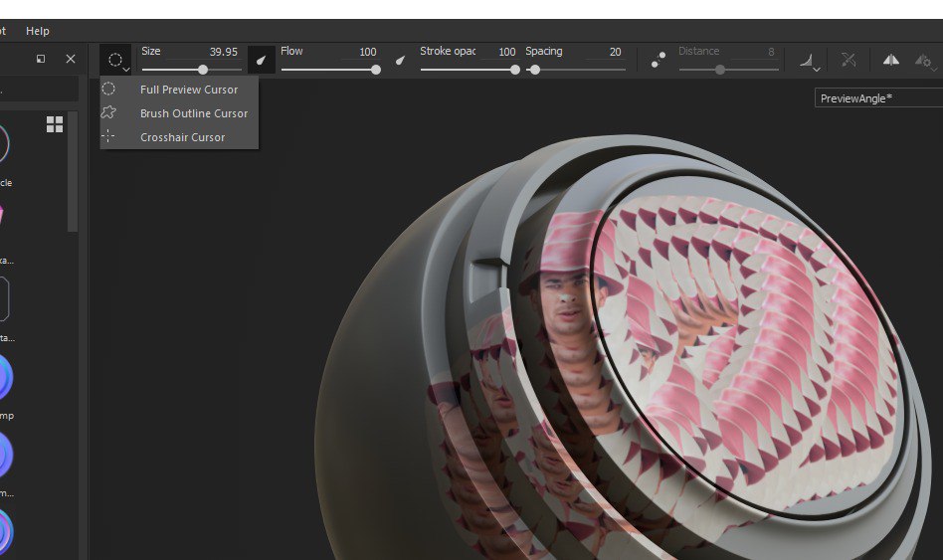Click the Size slider track
Image resolution: width=943 pixels, height=560 pixels.
click(x=191, y=70)
